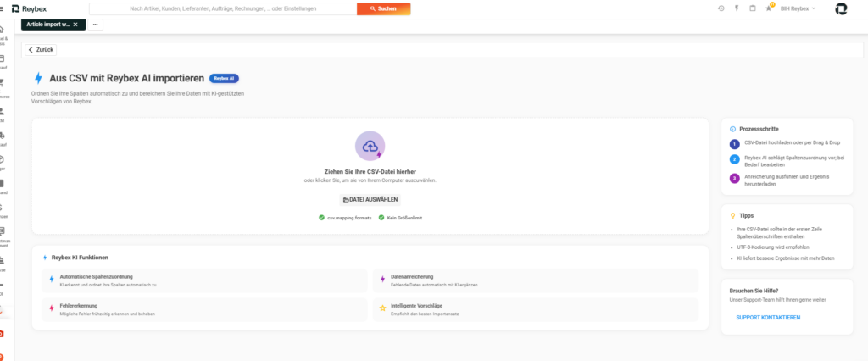Click step 2 circle in Prozessschritte
868x361 pixels.
tap(735, 159)
